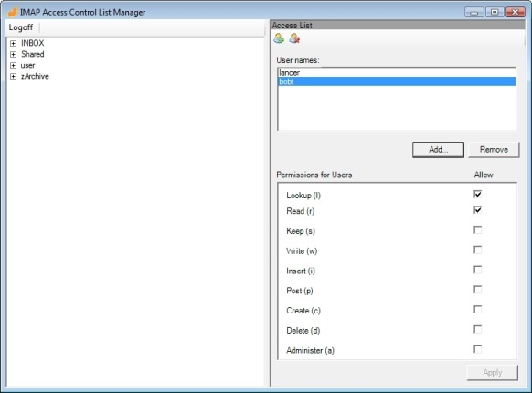Tick the Administer (a) checkbox

click(478, 349)
